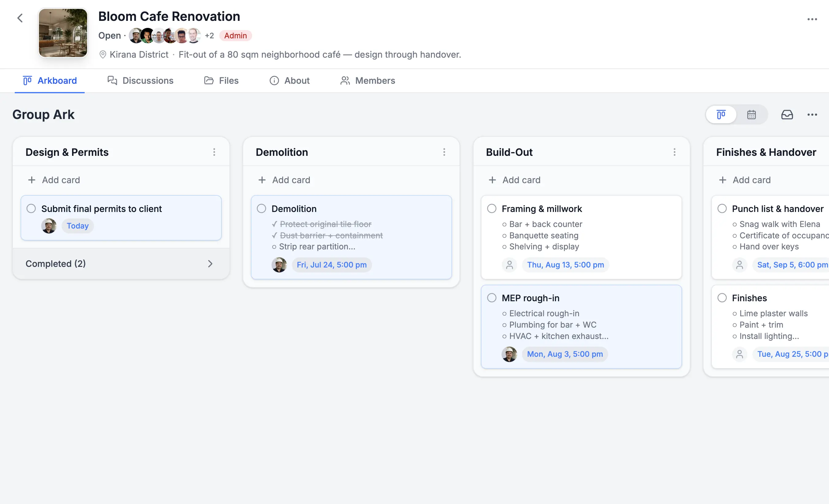Image resolution: width=829 pixels, height=504 pixels.
Task: Mark Submit final permits to client complete
Action: click(x=31, y=209)
